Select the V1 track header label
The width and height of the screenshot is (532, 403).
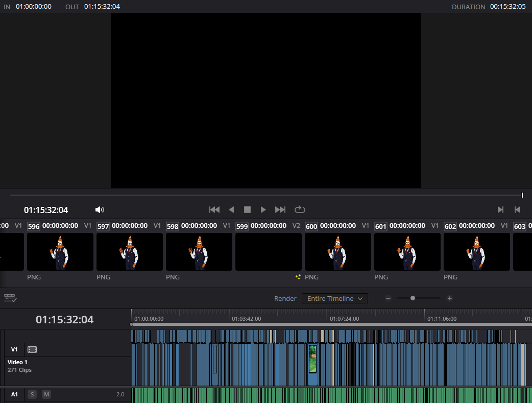tap(14, 349)
